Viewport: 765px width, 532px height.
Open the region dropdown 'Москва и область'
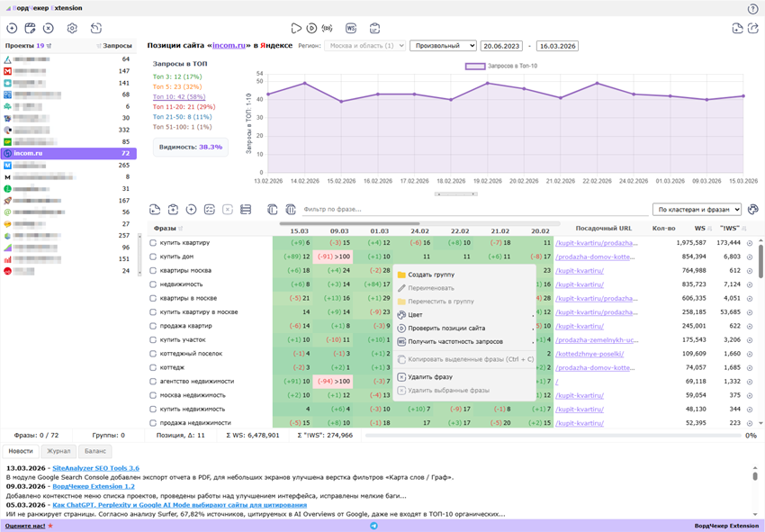tap(364, 46)
